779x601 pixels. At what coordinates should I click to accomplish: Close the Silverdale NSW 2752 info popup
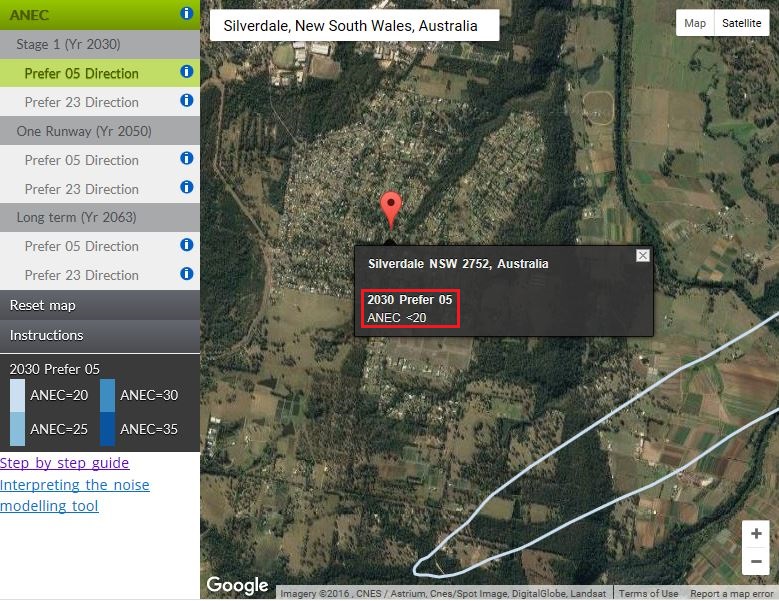pos(642,255)
